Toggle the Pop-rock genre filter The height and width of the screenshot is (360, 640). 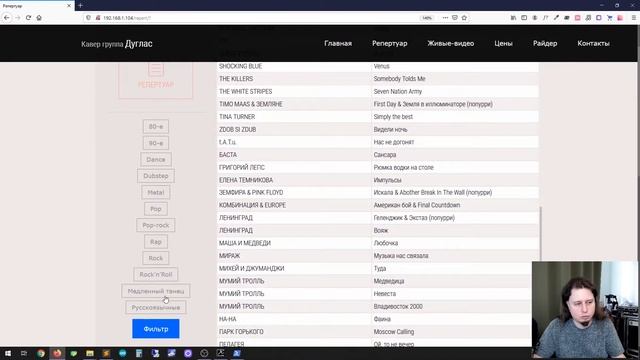click(156, 225)
